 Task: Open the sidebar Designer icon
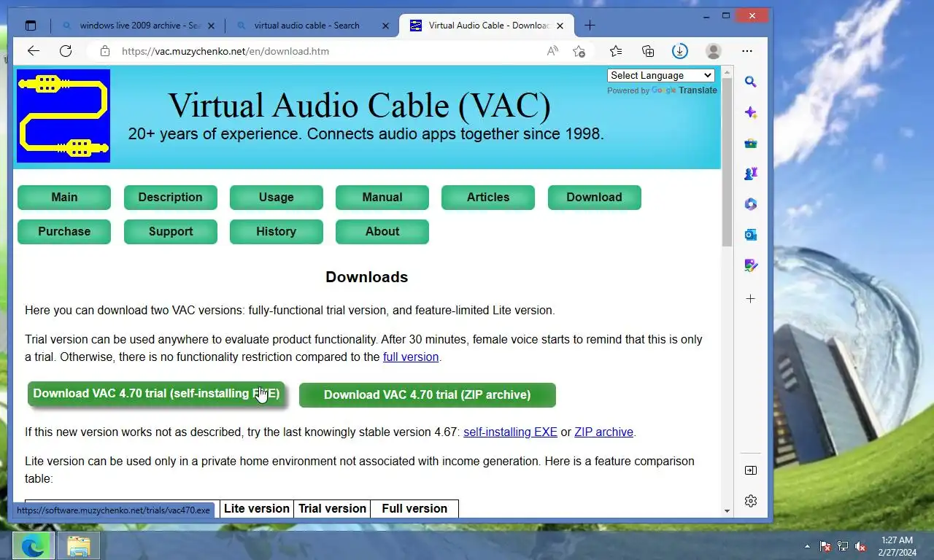pyautogui.click(x=751, y=265)
